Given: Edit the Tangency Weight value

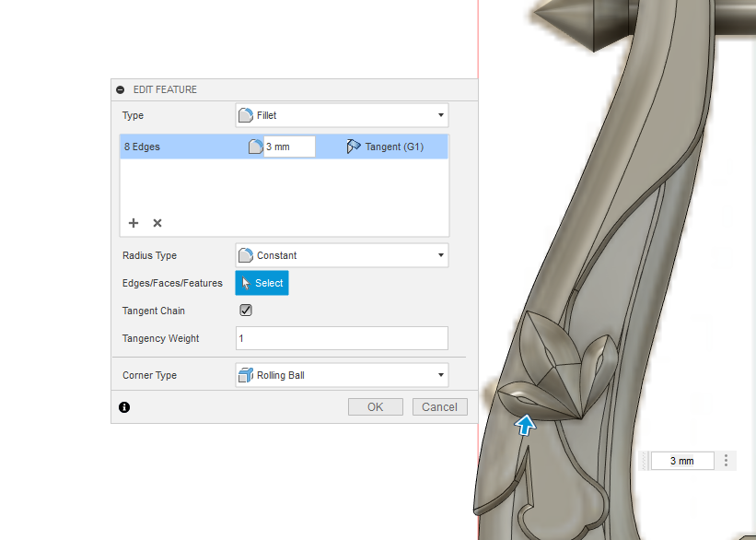Looking at the screenshot, I should (341, 338).
